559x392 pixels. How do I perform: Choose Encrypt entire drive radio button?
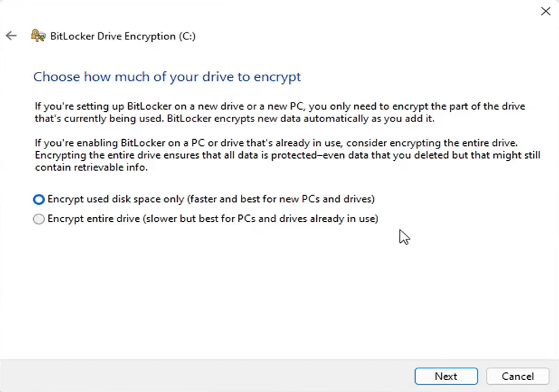[39, 219]
